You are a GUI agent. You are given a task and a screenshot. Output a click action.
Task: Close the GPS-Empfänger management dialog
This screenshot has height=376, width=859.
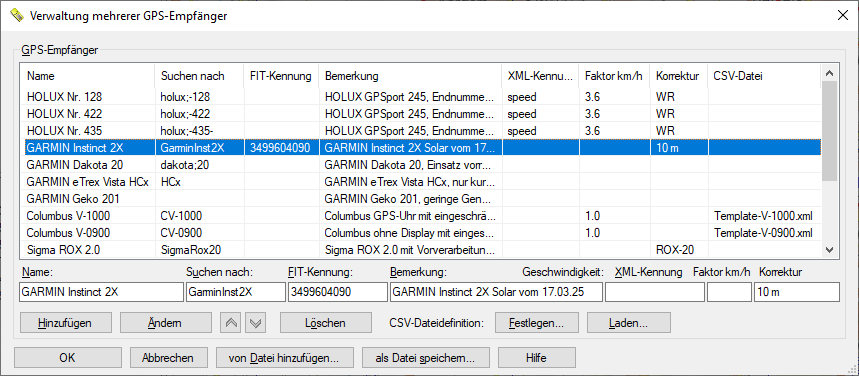pyautogui.click(x=843, y=15)
